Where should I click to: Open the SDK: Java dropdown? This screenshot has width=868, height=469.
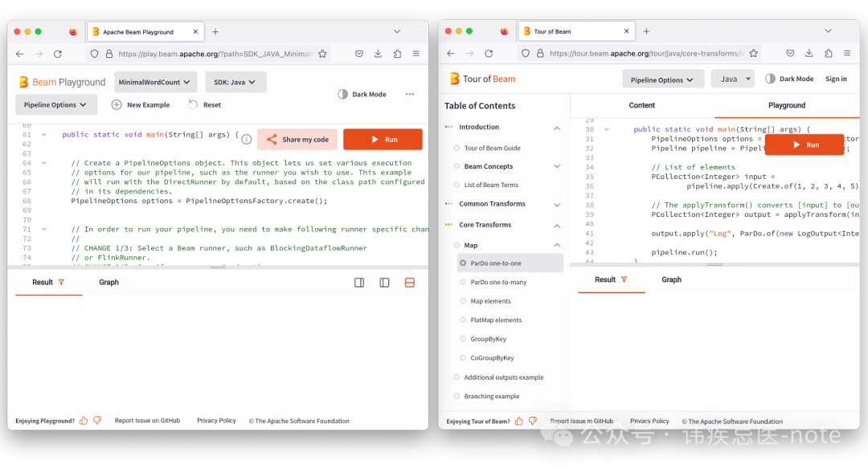click(x=235, y=82)
